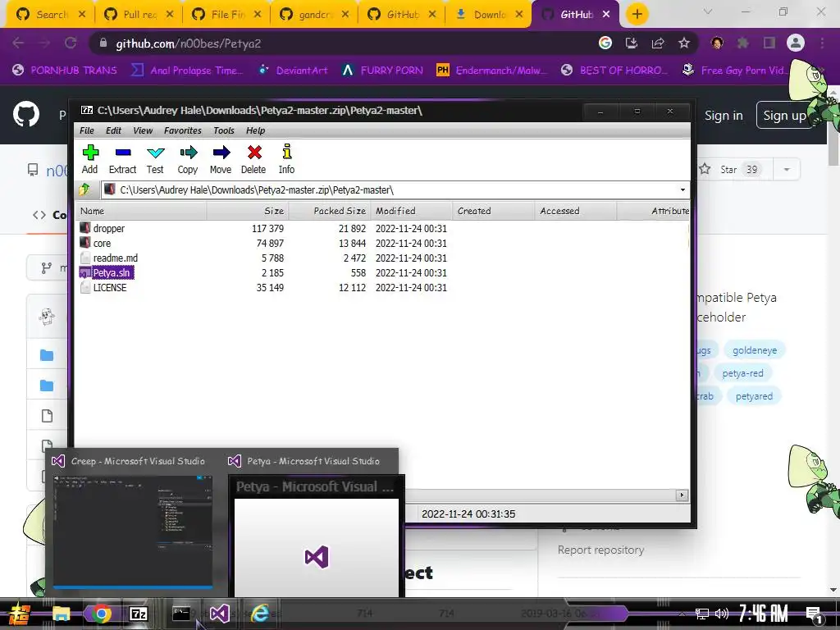Image resolution: width=840 pixels, height=630 pixels.
Task: Go up one folder with the 7-Zip up-arrow icon
Action: [x=84, y=189]
